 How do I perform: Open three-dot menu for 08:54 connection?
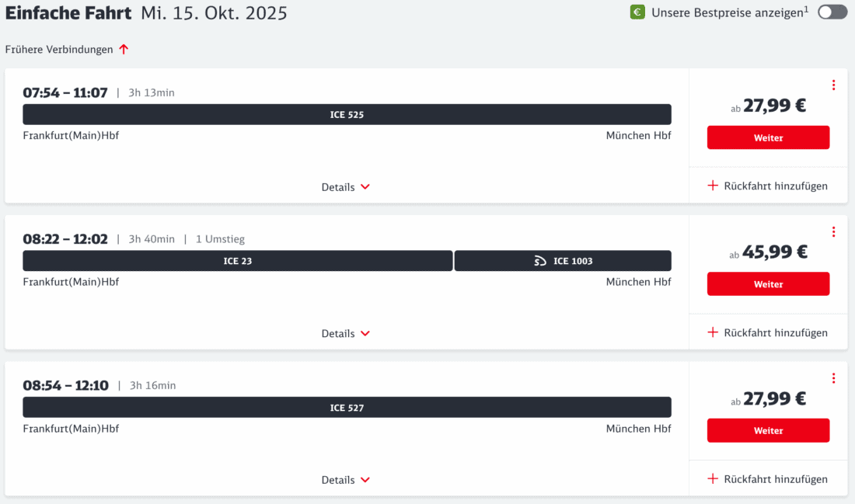coord(833,378)
